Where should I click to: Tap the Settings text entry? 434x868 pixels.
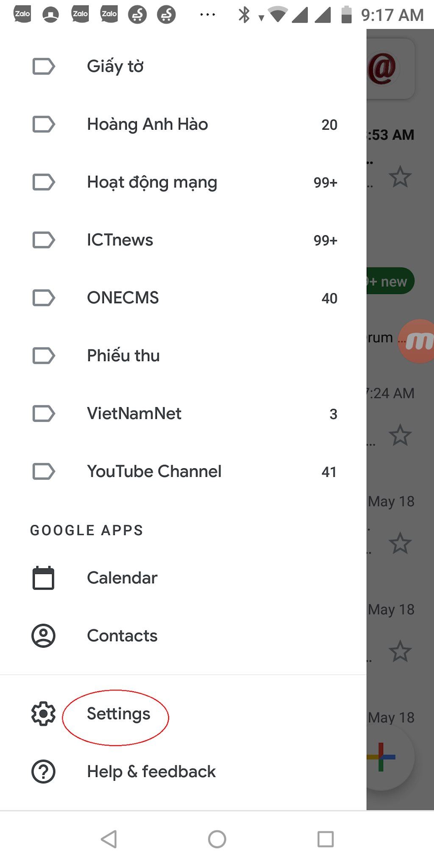pyautogui.click(x=119, y=714)
